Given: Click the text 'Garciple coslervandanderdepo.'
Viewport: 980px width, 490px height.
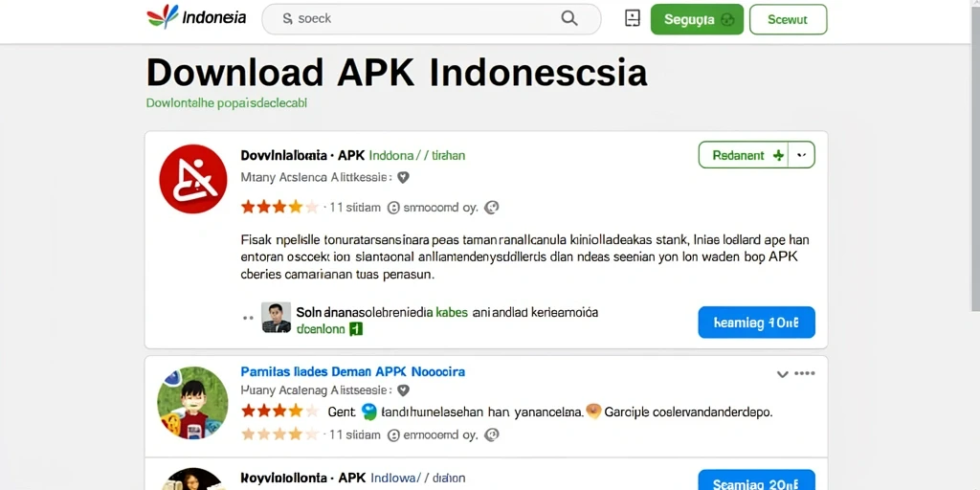Looking at the screenshot, I should click(689, 412).
